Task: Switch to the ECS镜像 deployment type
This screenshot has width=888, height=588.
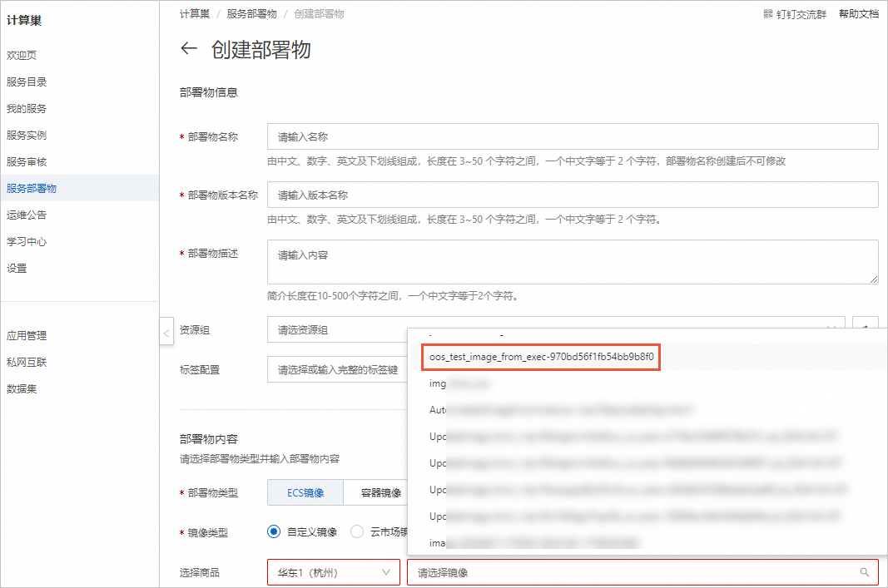Action: [x=305, y=492]
